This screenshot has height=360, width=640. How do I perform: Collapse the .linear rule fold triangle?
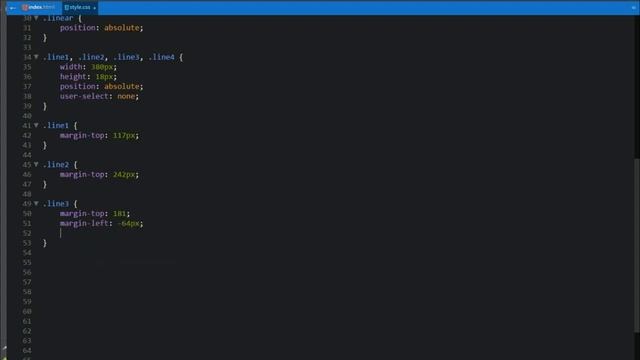pyautogui.click(x=36, y=18)
